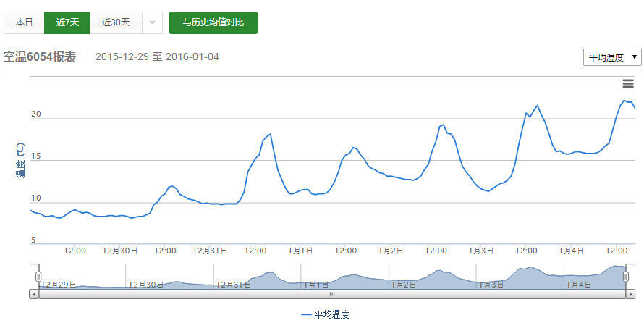Toggle the 平均温度 legend series
The image size is (644, 323).
click(325, 314)
